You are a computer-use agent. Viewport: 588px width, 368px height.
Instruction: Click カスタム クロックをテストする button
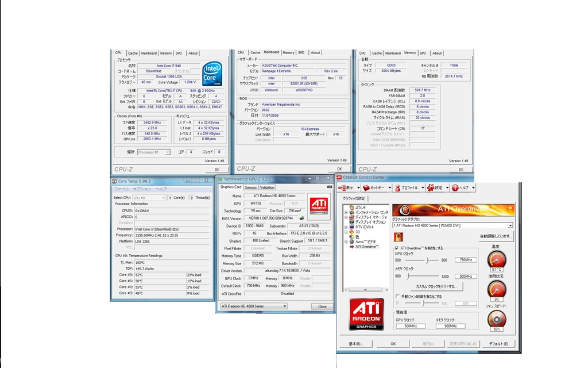click(436, 286)
